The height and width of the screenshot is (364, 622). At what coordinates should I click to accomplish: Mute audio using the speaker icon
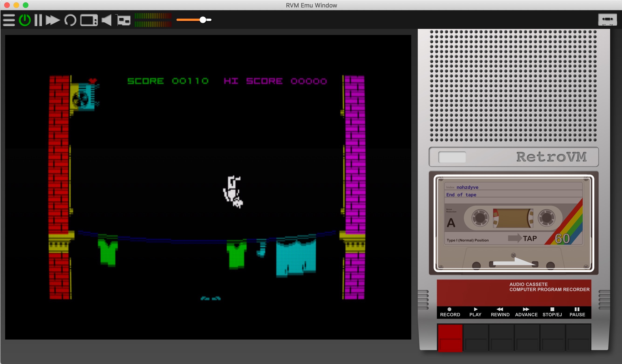107,20
